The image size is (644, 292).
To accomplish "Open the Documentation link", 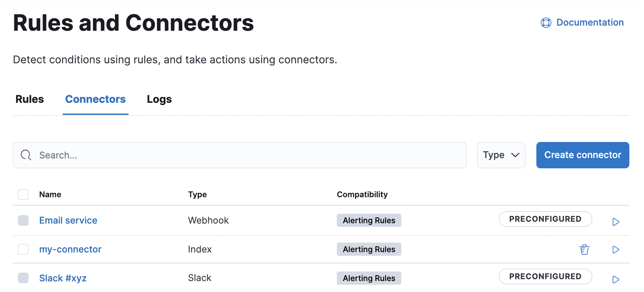I will coord(590,22).
